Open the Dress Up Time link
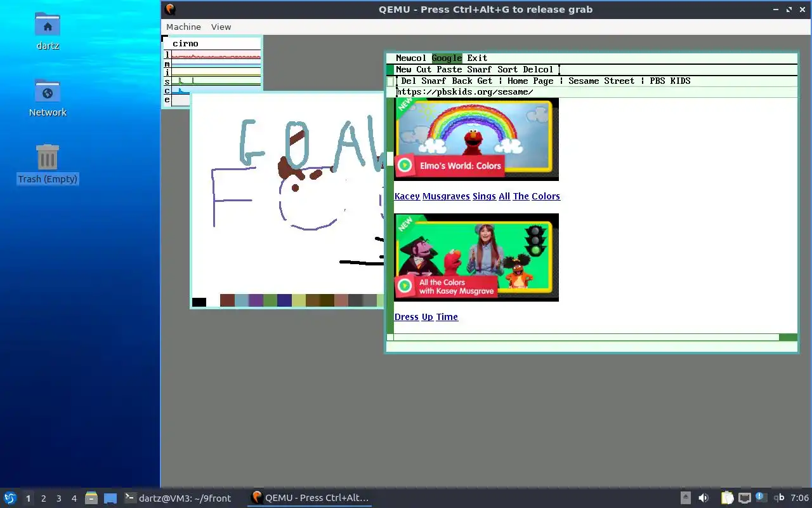Image resolution: width=812 pixels, height=508 pixels. click(x=426, y=317)
